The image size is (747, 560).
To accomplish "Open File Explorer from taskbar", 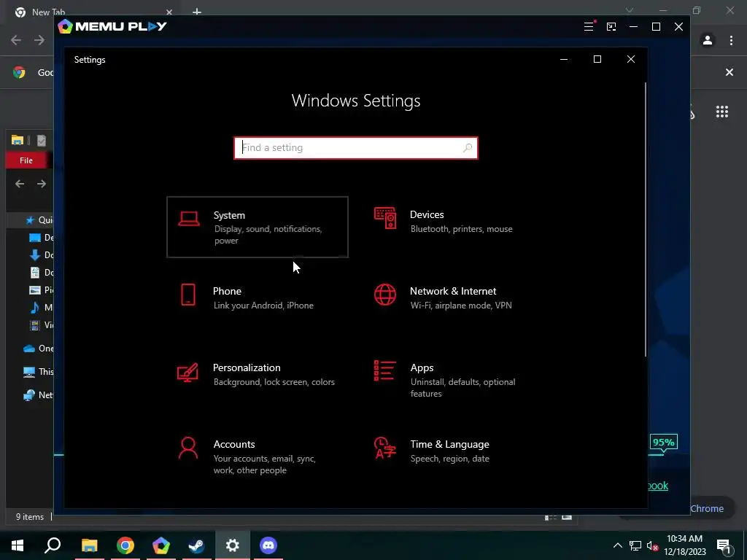I will pos(89,545).
